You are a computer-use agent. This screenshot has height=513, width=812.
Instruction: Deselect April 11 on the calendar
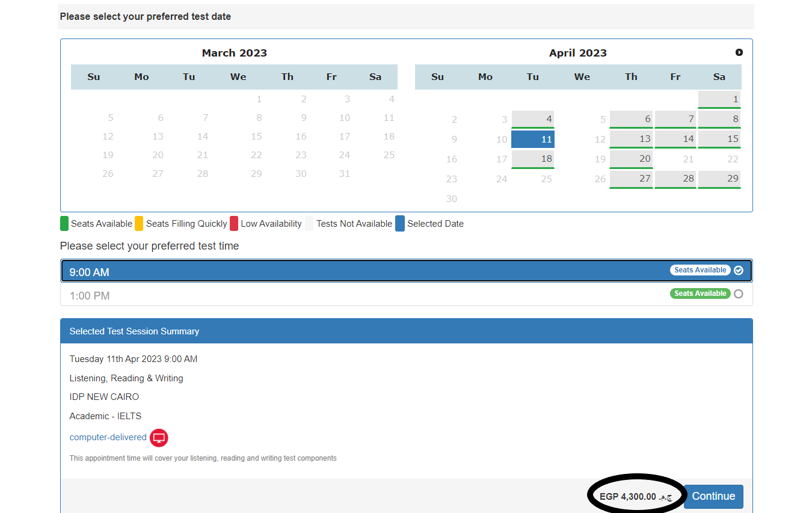(x=532, y=139)
